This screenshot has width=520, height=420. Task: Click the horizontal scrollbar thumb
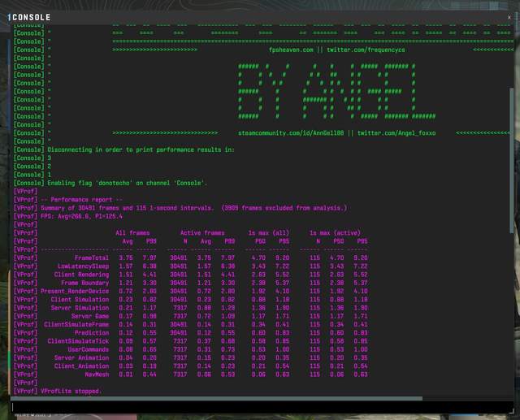(x=217, y=398)
